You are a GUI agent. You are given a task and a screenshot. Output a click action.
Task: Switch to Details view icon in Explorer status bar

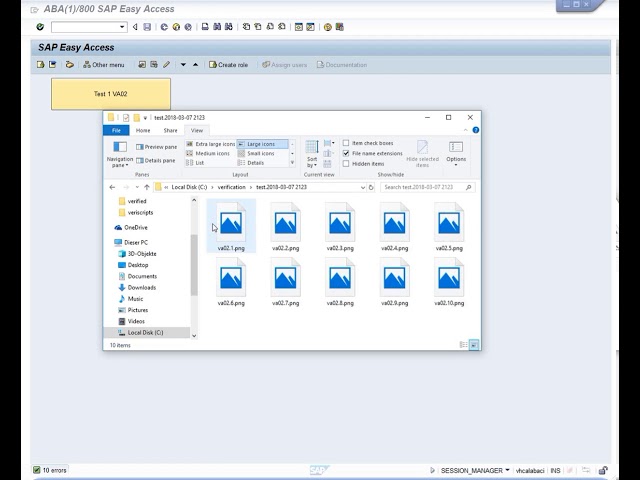[x=464, y=345]
